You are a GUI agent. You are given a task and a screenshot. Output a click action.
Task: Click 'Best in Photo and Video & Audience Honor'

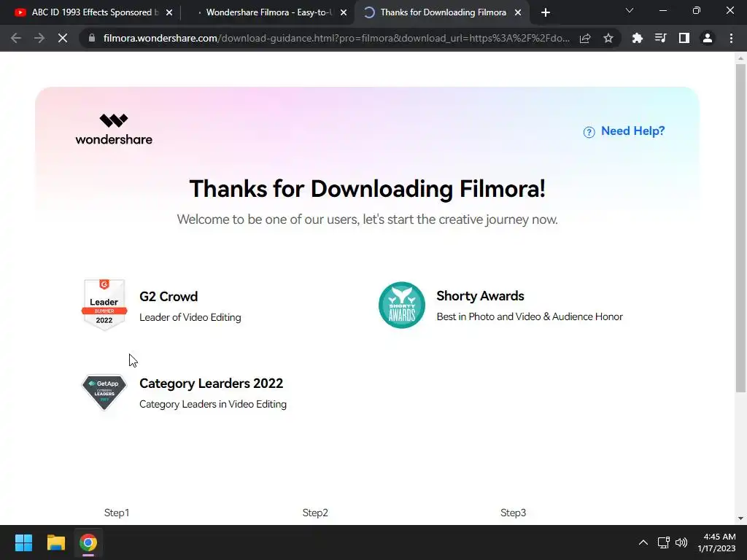(x=530, y=316)
